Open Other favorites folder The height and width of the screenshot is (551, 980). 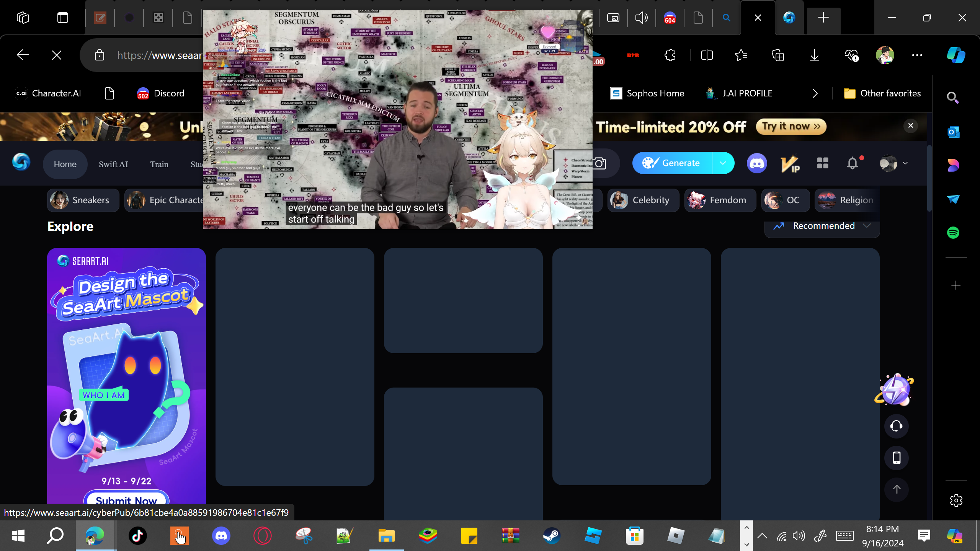[x=882, y=93]
